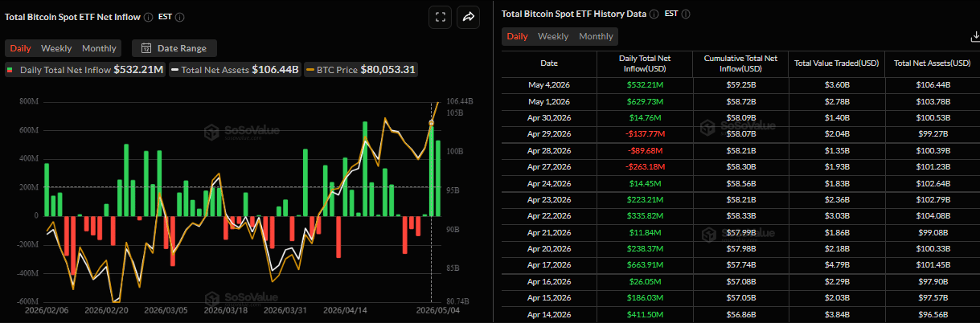Select the Apr 22,2026 date cell
Image resolution: width=980 pixels, height=323 pixels.
pyautogui.click(x=548, y=217)
